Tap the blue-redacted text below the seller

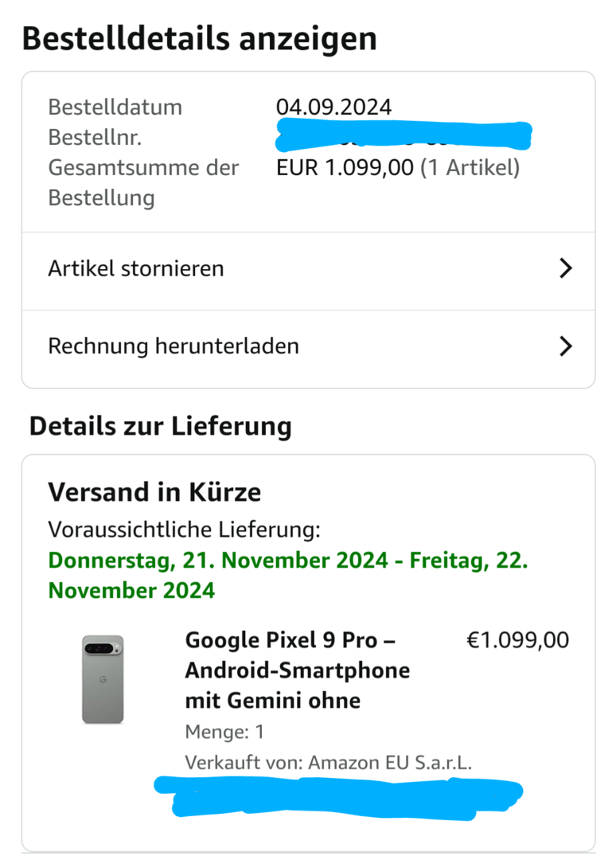339,798
